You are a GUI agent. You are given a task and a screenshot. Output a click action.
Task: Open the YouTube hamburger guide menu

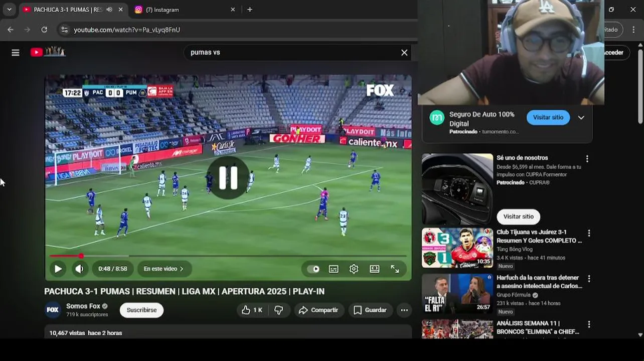tap(16, 53)
